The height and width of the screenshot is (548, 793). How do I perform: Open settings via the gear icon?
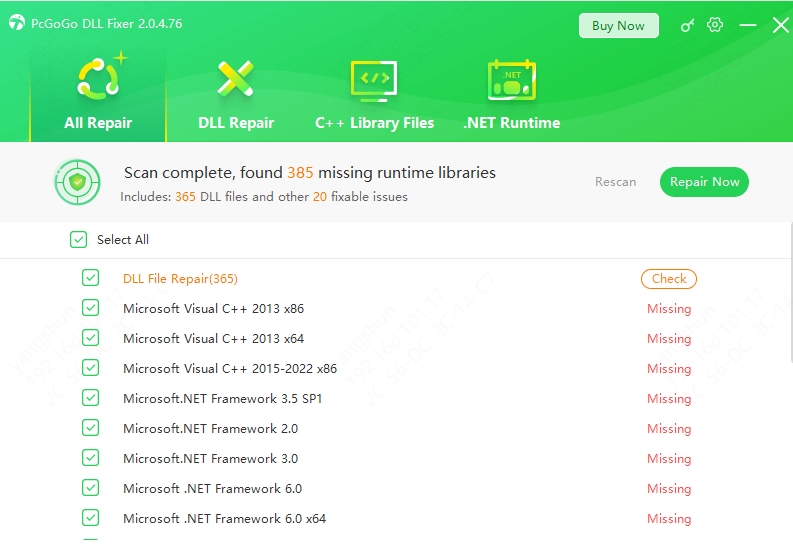tap(715, 25)
